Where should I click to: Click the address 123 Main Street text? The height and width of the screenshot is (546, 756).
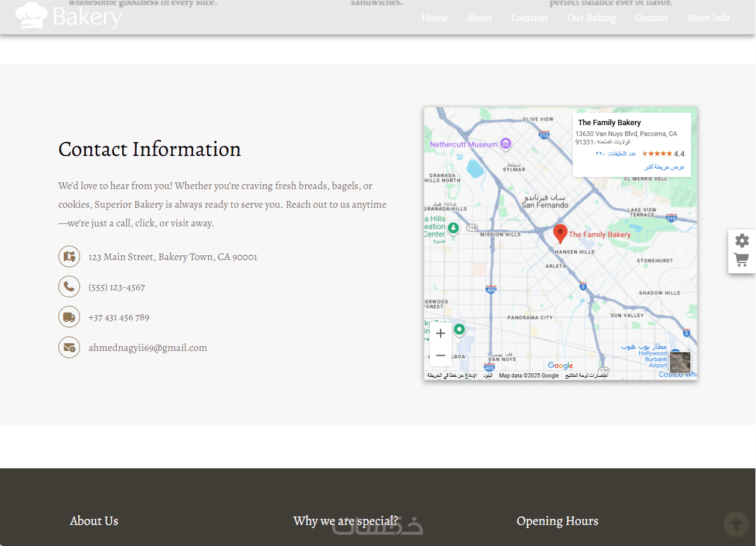click(173, 257)
